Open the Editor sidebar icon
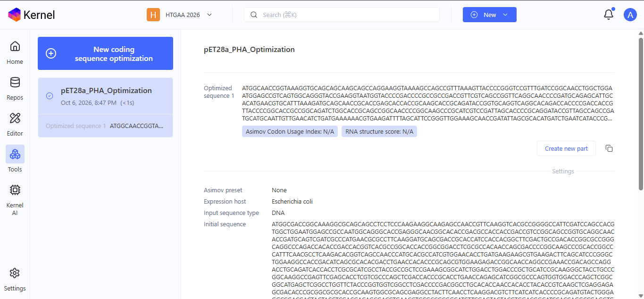644x299 pixels. 15,118
